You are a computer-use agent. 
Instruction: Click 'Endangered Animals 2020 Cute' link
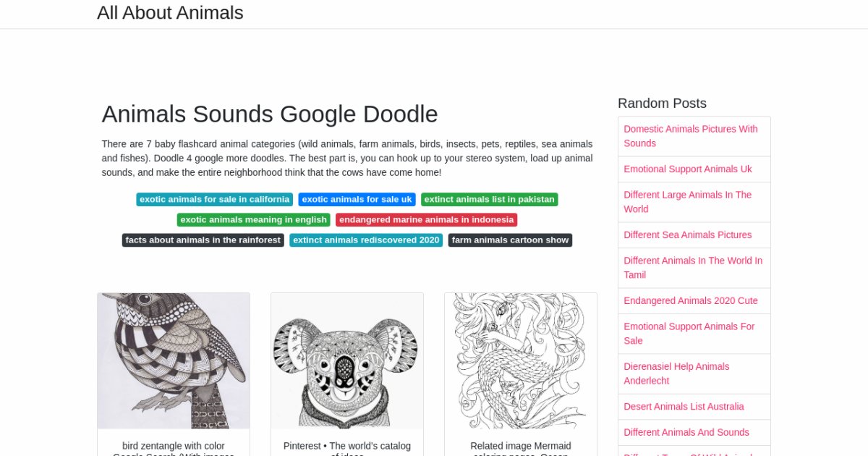click(690, 300)
